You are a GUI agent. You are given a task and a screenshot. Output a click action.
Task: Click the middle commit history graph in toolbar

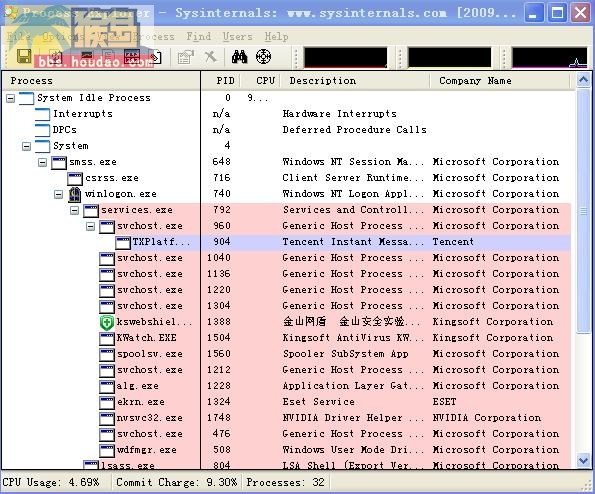coord(449,57)
